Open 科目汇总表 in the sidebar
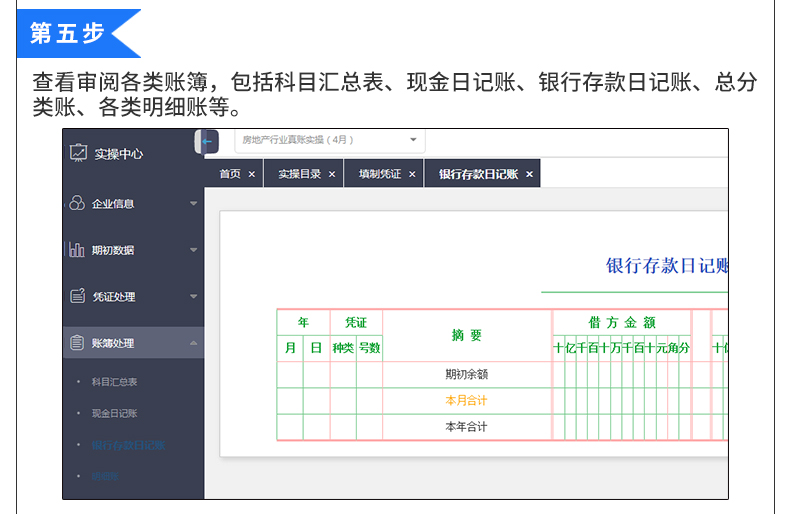790x514 pixels. tap(114, 382)
